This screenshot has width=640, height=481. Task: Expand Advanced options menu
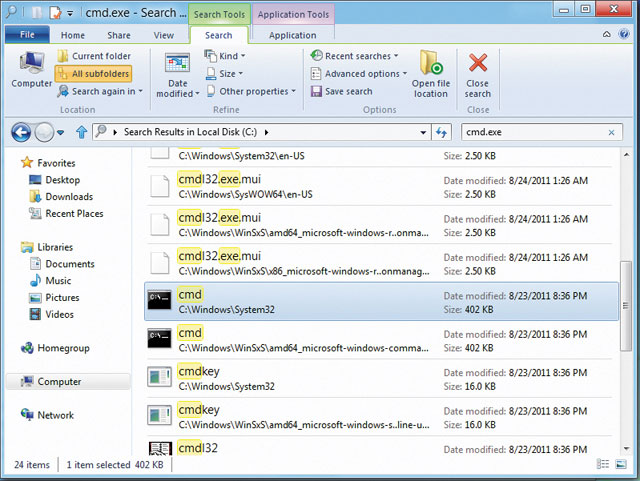[x=359, y=74]
